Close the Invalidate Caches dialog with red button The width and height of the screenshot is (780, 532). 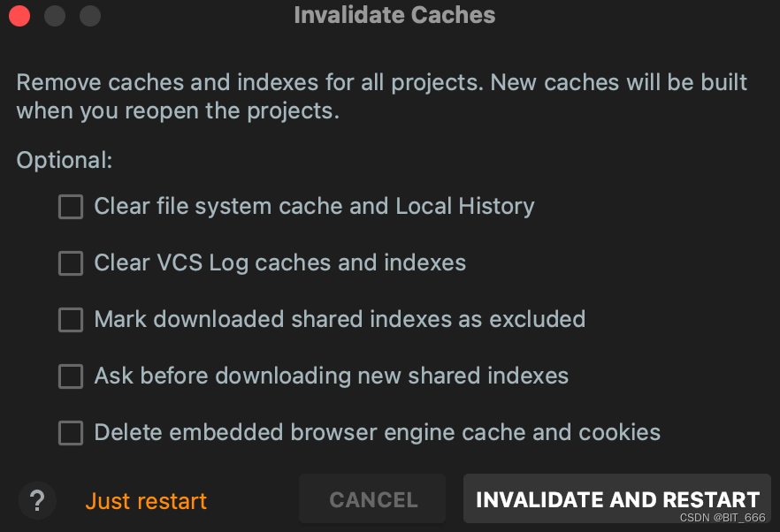(x=19, y=16)
